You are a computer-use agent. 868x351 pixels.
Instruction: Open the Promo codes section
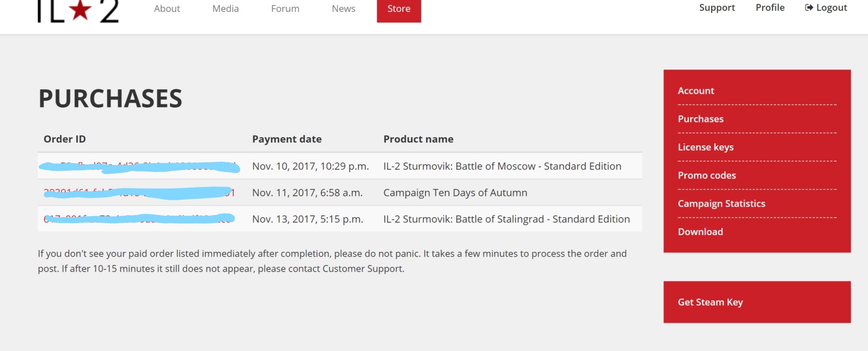click(x=707, y=175)
